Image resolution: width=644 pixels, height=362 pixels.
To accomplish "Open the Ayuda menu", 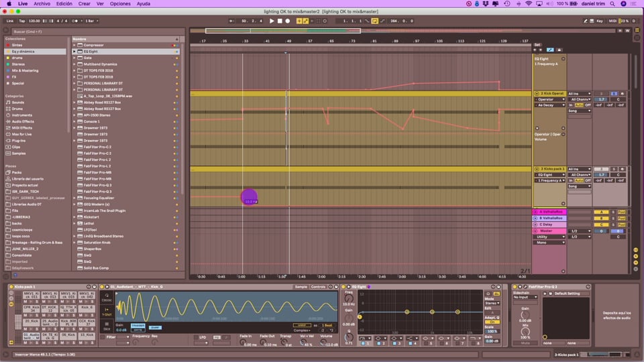I will point(144,4).
